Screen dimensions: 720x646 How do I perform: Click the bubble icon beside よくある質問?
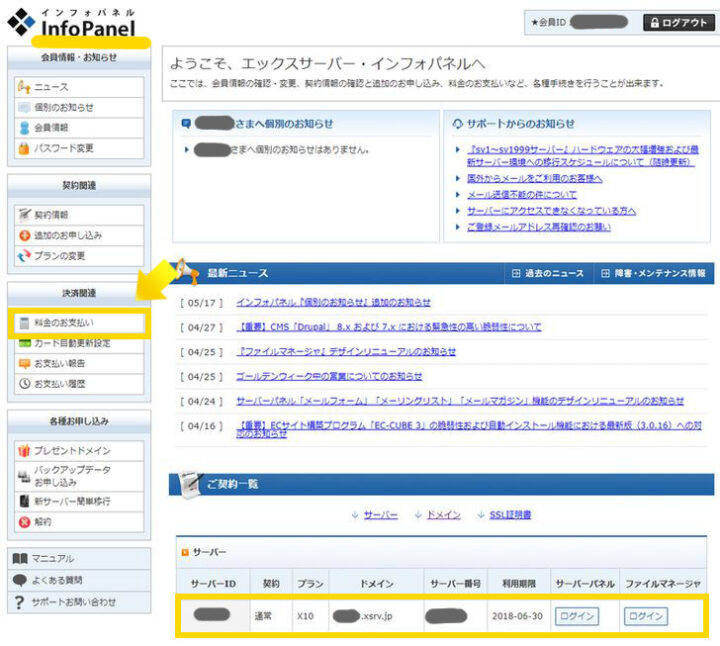coord(20,580)
